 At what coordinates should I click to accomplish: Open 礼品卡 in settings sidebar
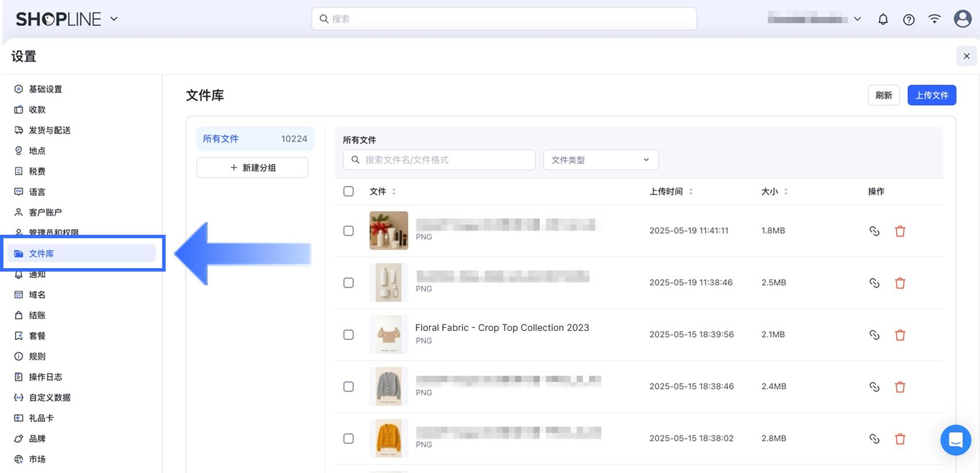pyautogui.click(x=41, y=418)
